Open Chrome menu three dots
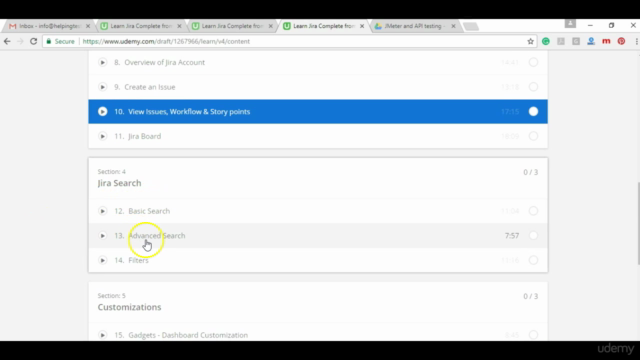Screen dimensions: 640x360 (636, 41)
